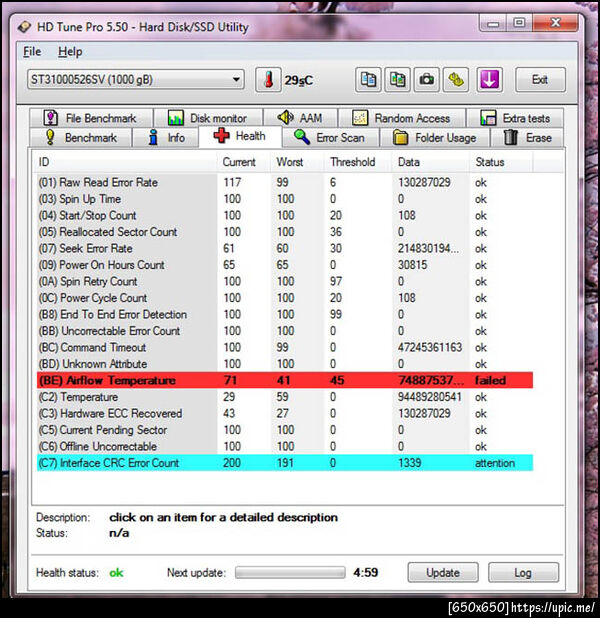Switch to Disk monitor tab

pyautogui.click(x=208, y=118)
